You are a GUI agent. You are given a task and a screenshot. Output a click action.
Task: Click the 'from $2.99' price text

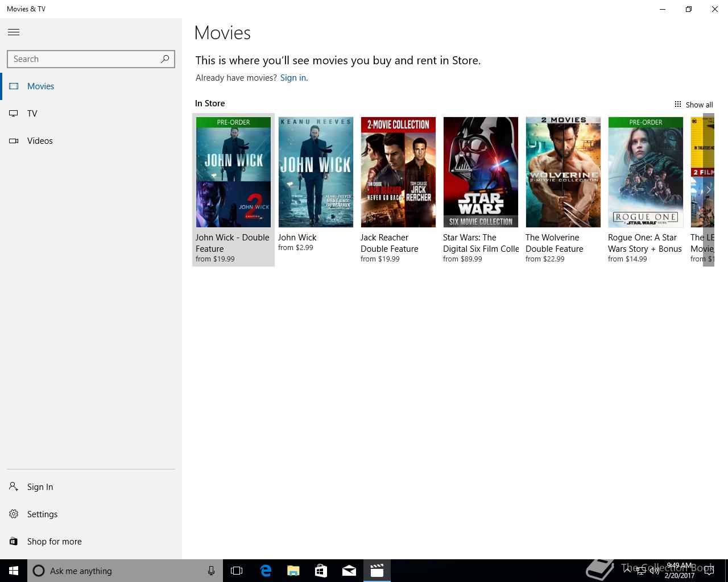(x=295, y=248)
